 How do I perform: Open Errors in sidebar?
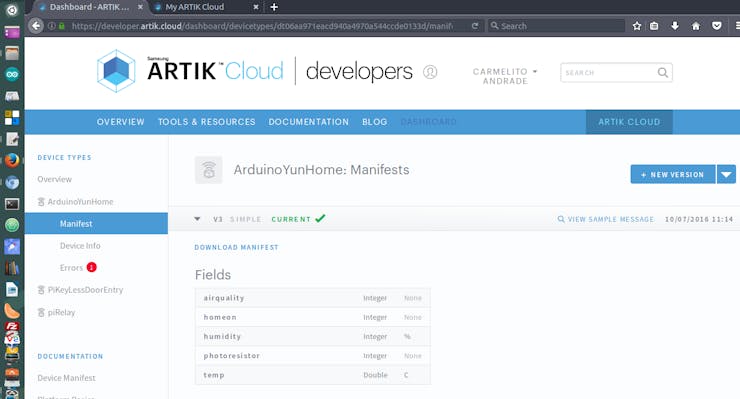(x=71, y=268)
